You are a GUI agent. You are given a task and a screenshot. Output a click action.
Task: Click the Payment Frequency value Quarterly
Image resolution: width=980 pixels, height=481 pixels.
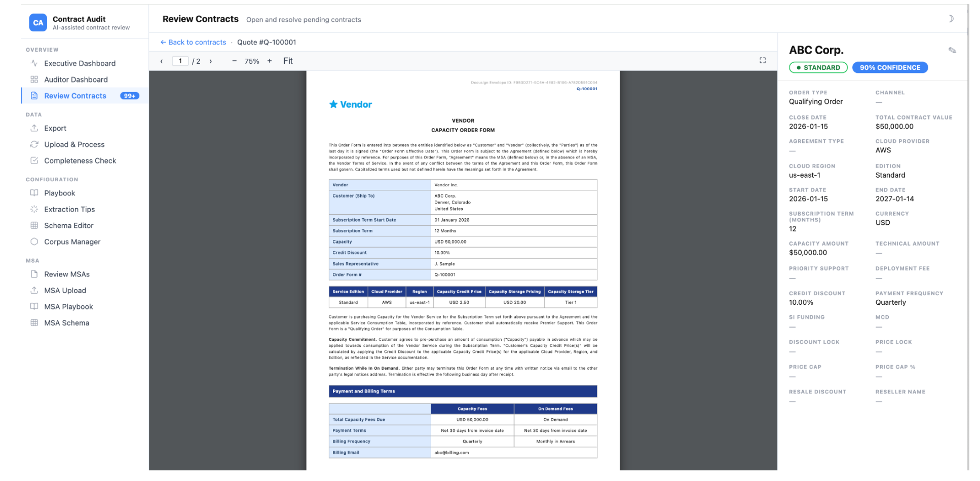coord(891,302)
